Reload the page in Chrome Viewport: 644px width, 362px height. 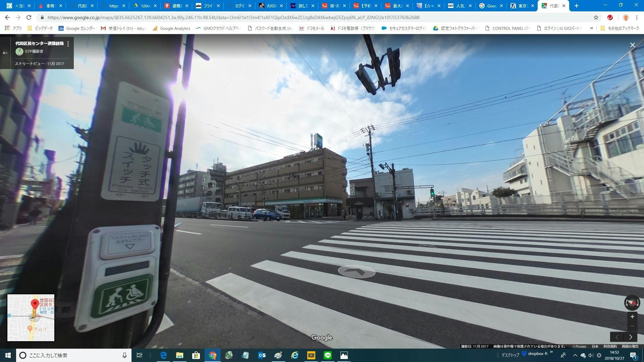click(29, 17)
